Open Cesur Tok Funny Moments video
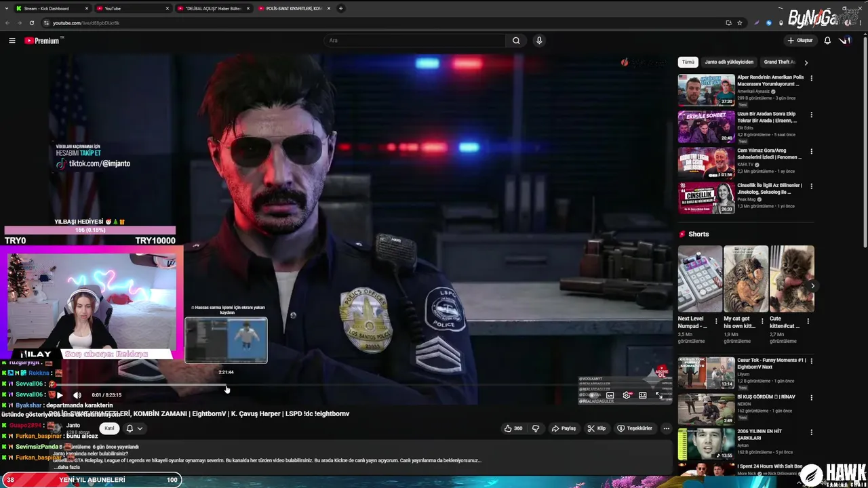Screen dimensions: 868x488 [706, 372]
